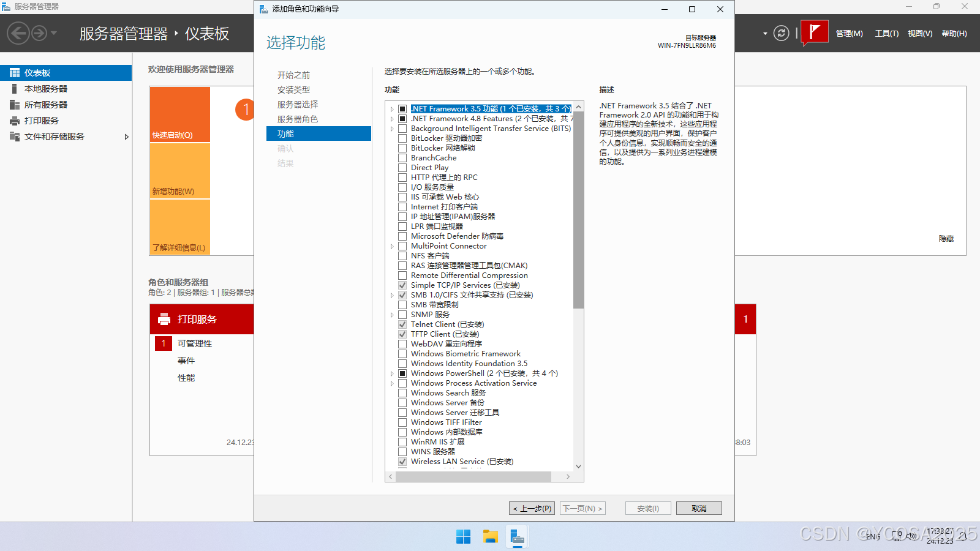Check the BitLocker 驱动器加密 checkbox

tap(402, 138)
